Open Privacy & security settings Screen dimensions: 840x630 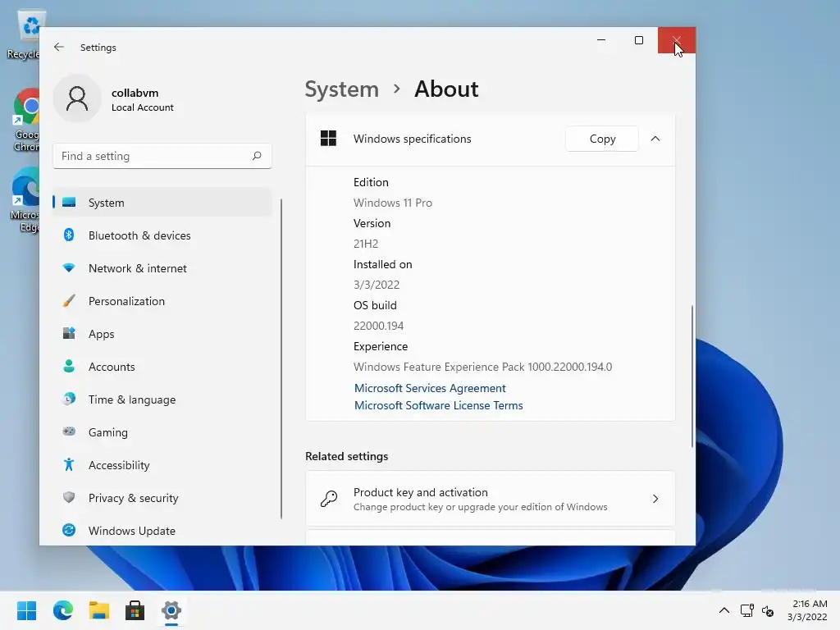point(162,498)
